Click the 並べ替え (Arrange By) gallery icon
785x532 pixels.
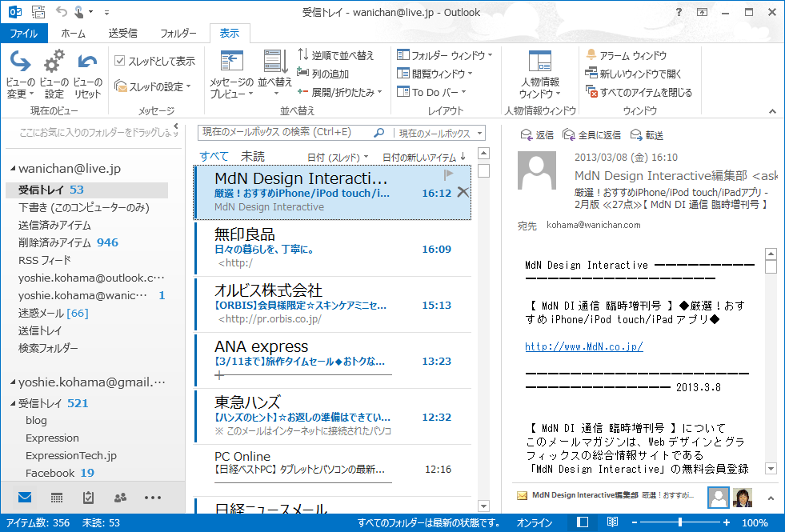(x=274, y=74)
